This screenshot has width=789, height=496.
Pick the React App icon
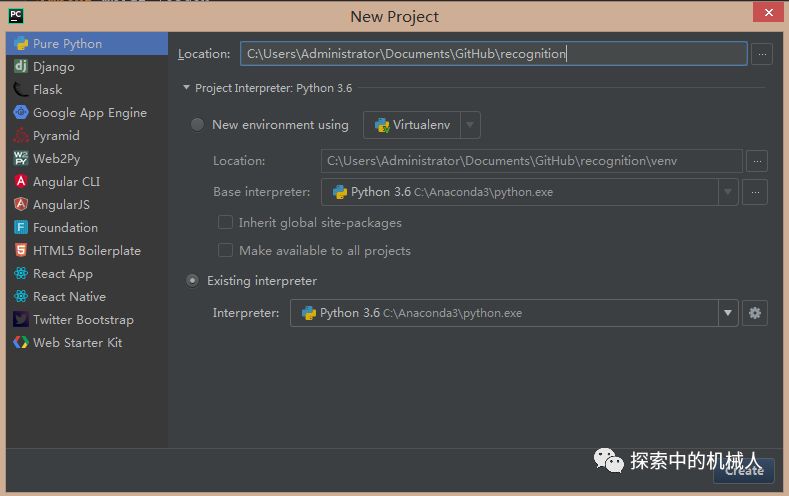coord(21,273)
